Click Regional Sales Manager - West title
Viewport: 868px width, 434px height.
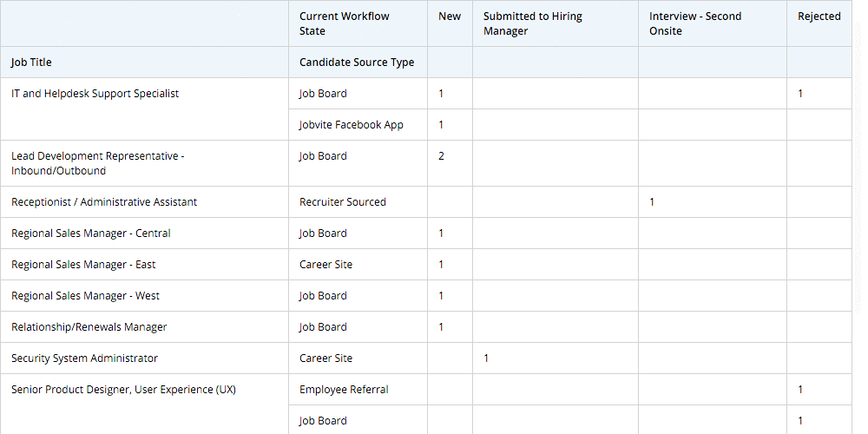tap(85, 296)
